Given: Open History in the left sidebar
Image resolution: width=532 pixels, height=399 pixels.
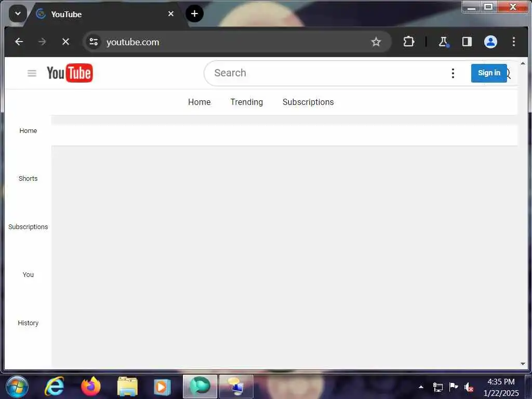Looking at the screenshot, I should tap(28, 323).
